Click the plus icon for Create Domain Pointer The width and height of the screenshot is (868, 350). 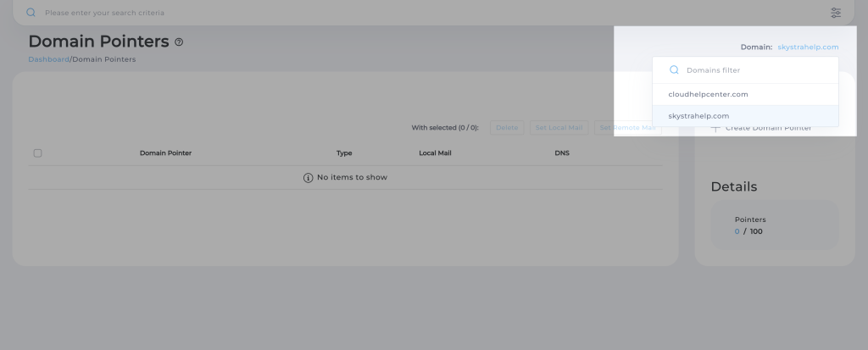tap(715, 128)
